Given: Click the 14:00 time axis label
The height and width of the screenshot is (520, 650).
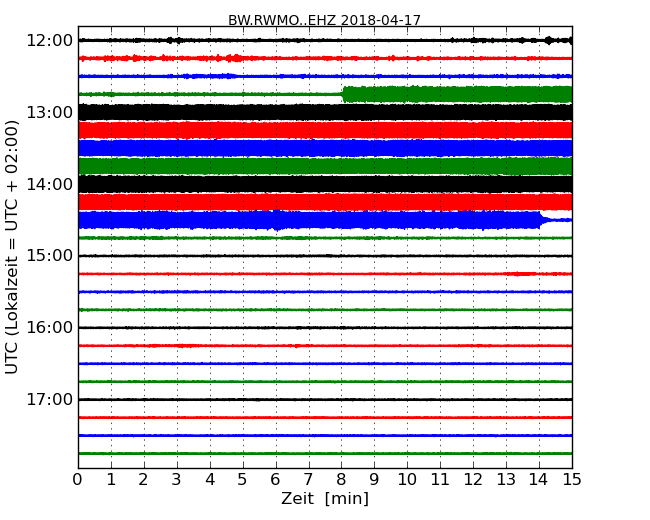Looking at the screenshot, I should point(49,184).
